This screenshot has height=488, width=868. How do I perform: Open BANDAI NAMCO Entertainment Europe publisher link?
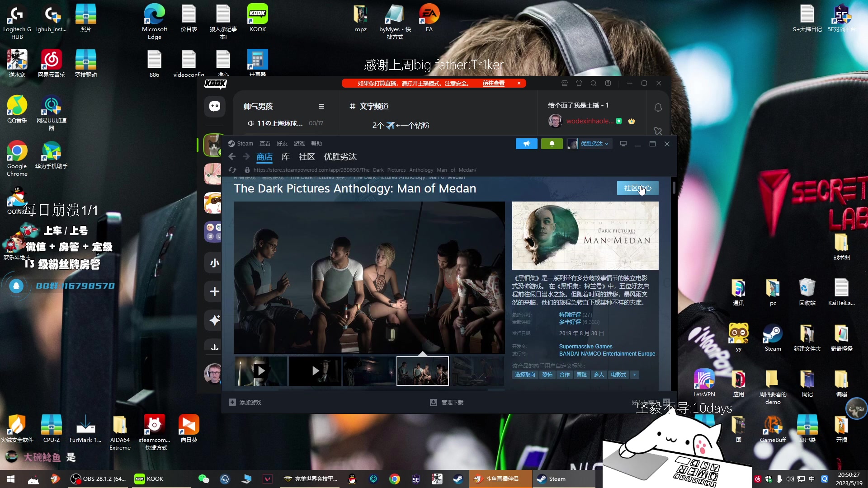[607, 354]
